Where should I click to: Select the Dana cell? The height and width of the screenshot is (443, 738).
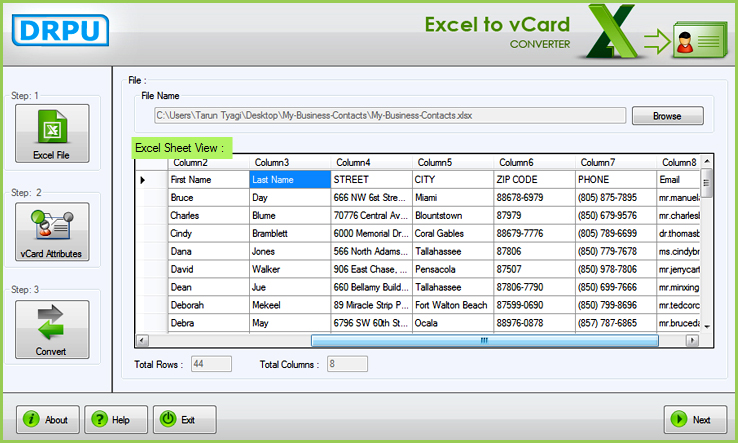click(209, 251)
